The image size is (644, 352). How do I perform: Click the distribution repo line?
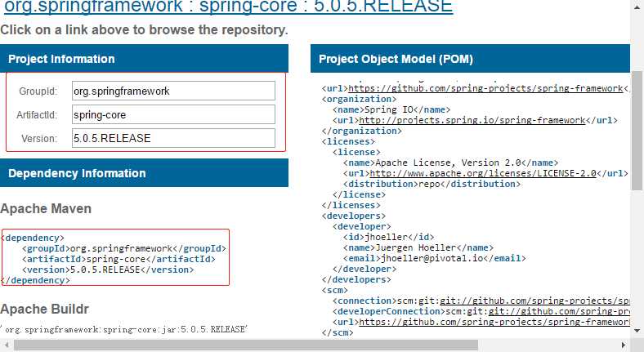pyautogui.click(x=432, y=184)
